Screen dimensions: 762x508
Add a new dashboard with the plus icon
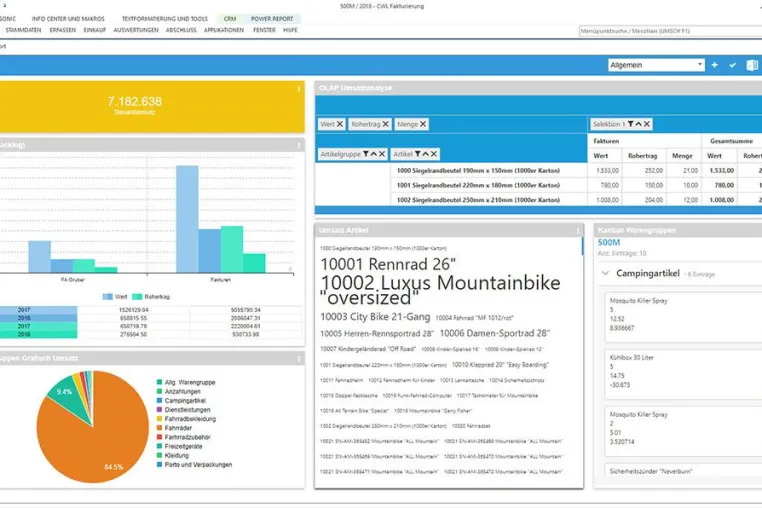(x=714, y=65)
